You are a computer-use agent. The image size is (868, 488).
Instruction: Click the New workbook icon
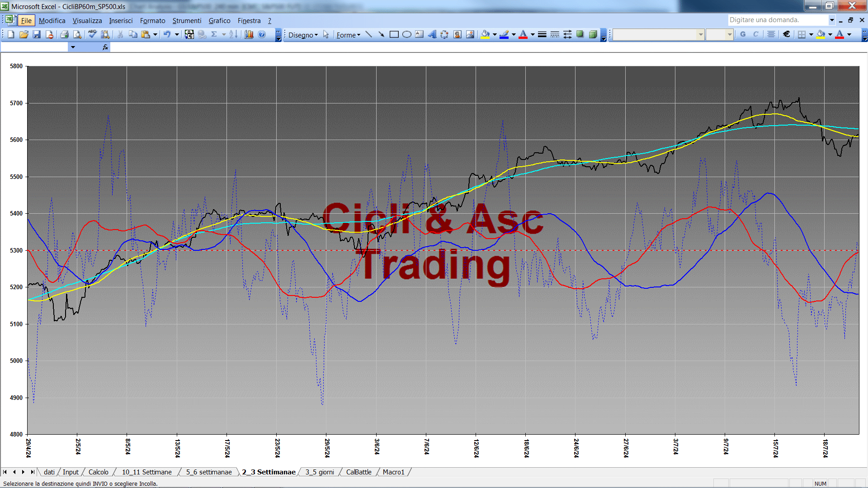[x=11, y=34]
